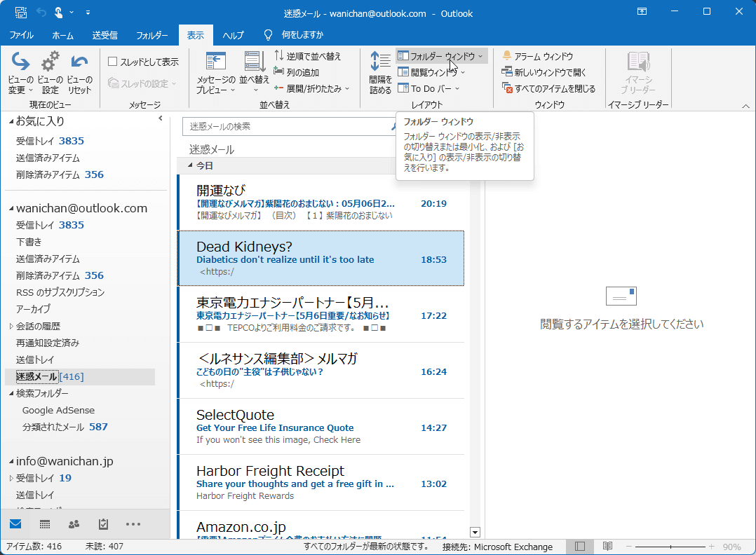The height and width of the screenshot is (555, 756).
Task: Open the Drafts (下書き) folder
Action: point(29,242)
